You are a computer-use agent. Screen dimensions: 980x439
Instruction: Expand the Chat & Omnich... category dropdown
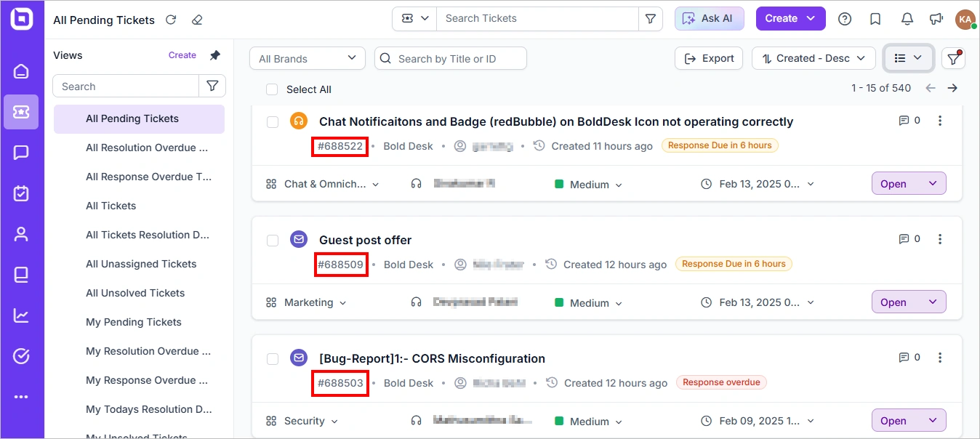(323, 184)
